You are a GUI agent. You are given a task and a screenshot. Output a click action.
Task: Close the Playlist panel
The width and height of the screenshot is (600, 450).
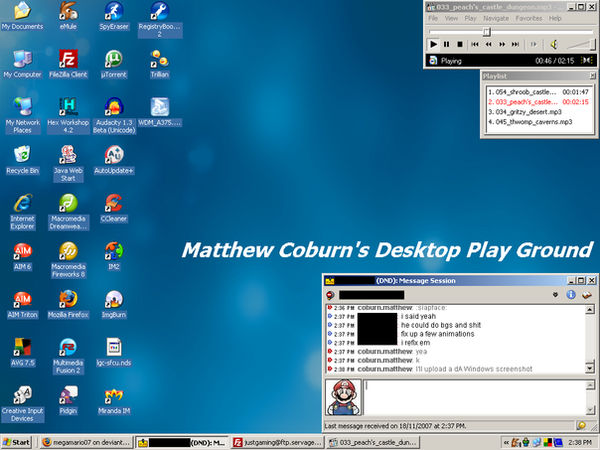click(x=592, y=76)
